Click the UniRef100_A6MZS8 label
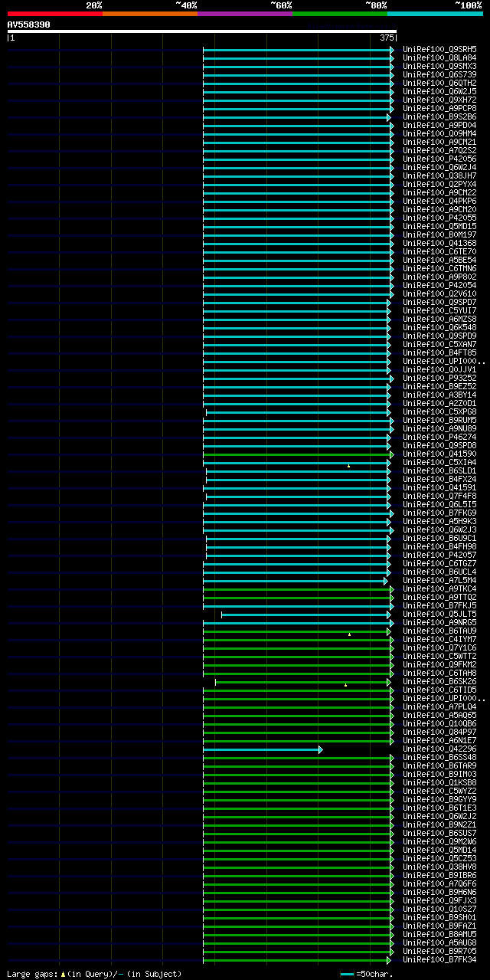The image size is (490, 980). click(x=439, y=319)
